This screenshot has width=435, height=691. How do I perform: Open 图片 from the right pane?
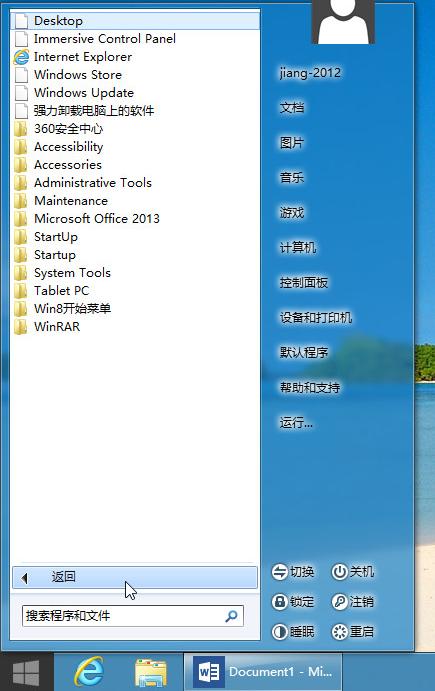(x=292, y=143)
